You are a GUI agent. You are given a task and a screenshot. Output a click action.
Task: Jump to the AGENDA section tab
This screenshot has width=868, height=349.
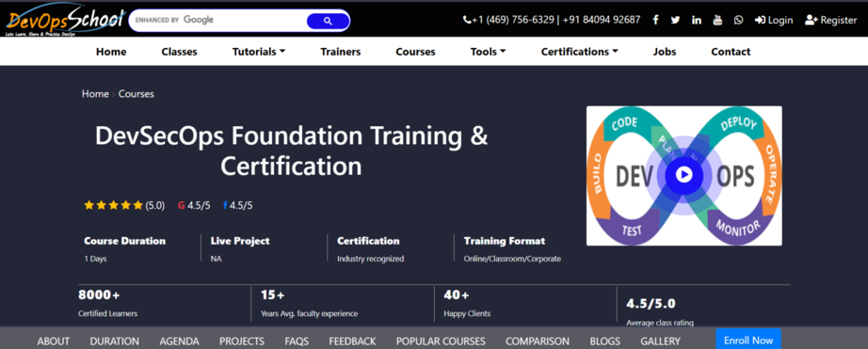tap(180, 341)
